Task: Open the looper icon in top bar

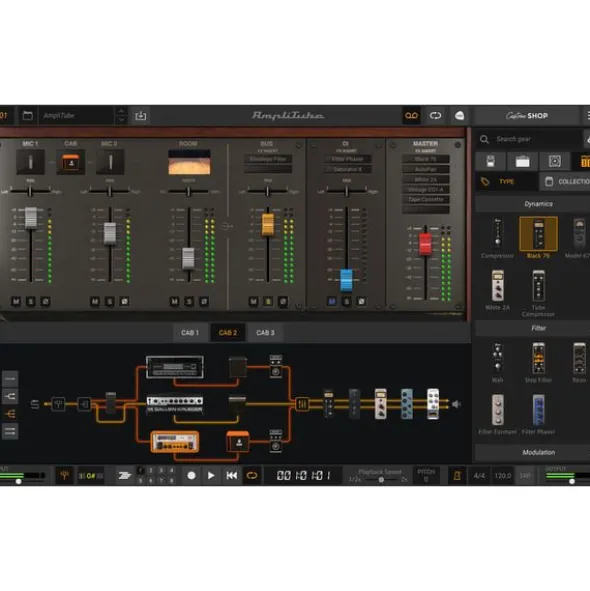Action: pos(435,116)
